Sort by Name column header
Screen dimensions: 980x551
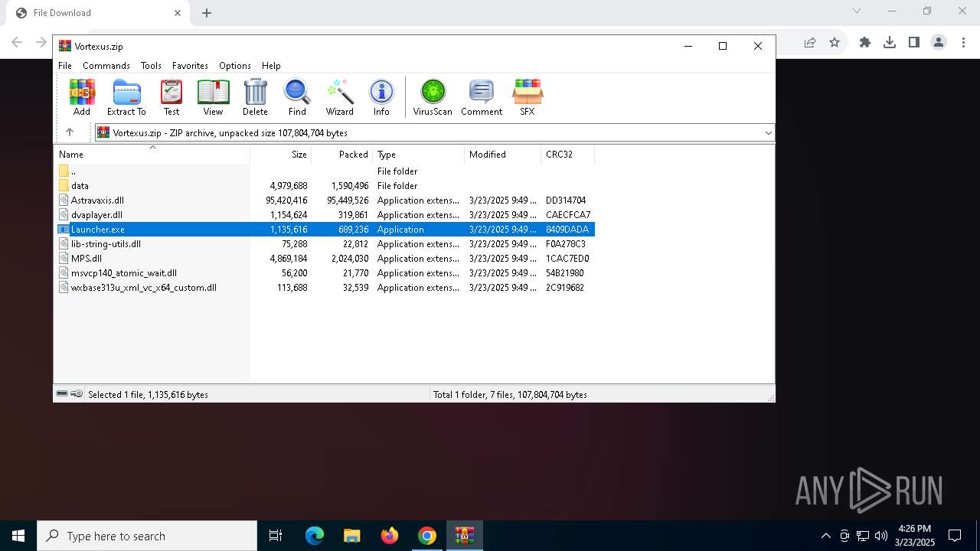pos(152,155)
